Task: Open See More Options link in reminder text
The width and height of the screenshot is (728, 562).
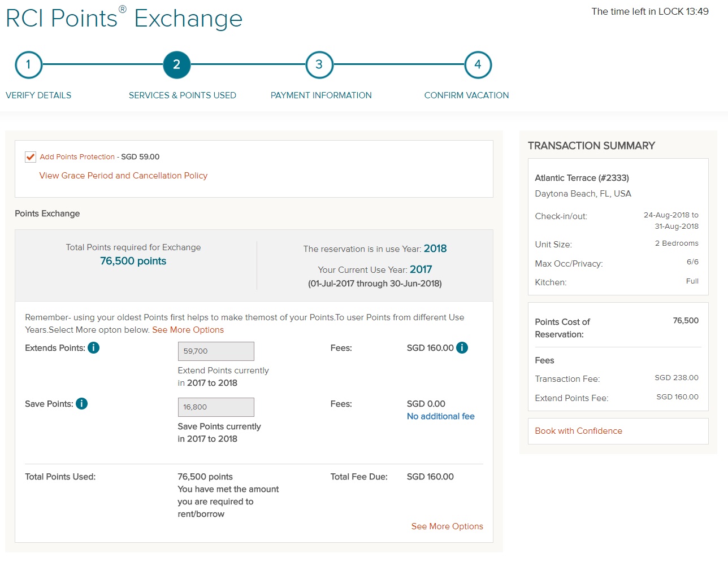Action: coord(188,330)
